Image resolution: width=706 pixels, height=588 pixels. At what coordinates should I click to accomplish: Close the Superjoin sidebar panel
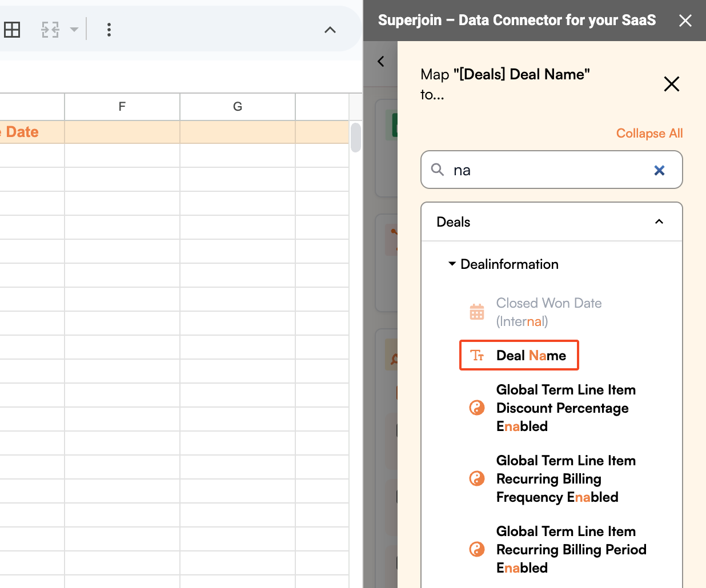[685, 21]
